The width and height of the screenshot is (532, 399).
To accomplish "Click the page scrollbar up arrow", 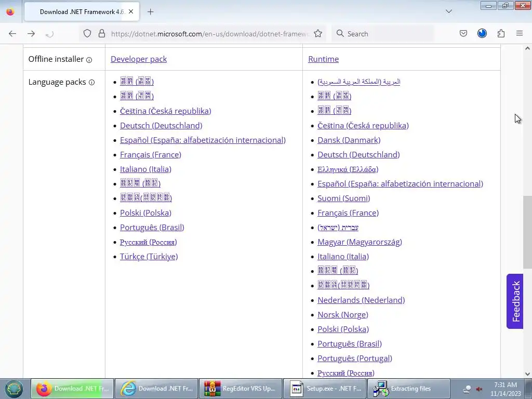I will pyautogui.click(x=527, y=48).
